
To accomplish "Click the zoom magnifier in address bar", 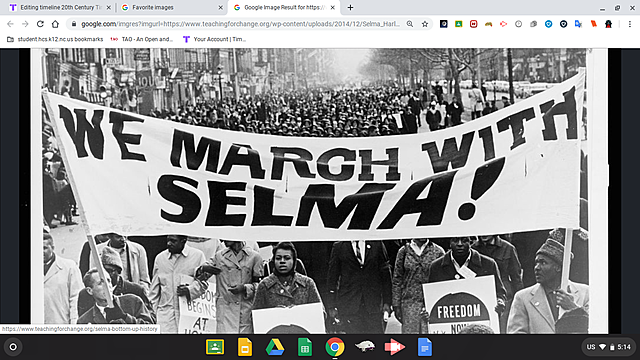I will coord(410,24).
